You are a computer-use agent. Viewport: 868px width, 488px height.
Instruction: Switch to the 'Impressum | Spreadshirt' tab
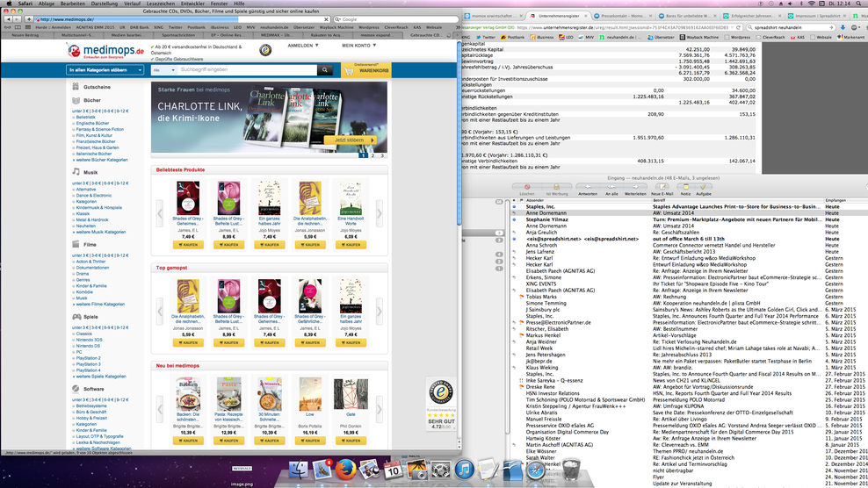(818, 16)
